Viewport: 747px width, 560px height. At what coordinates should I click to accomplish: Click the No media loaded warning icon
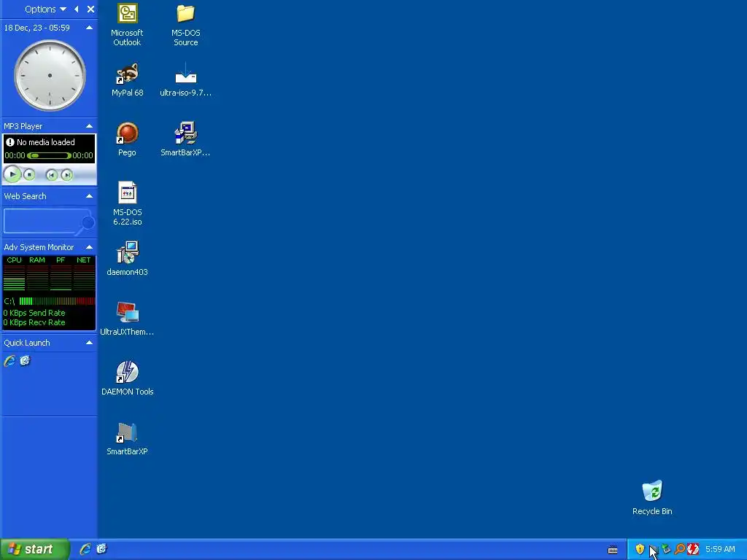click(x=10, y=142)
